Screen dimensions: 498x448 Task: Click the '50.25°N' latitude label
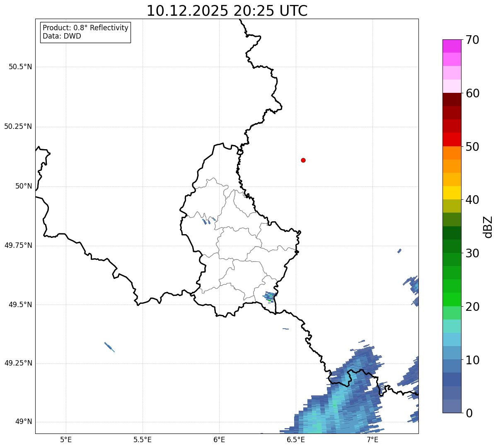[x=18, y=126]
